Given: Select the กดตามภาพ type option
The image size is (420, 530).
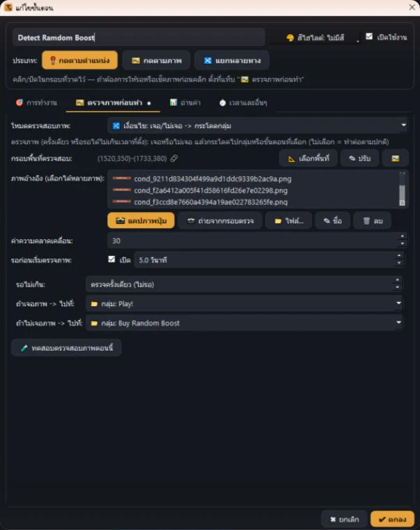Looking at the screenshot, I should pos(156,61).
